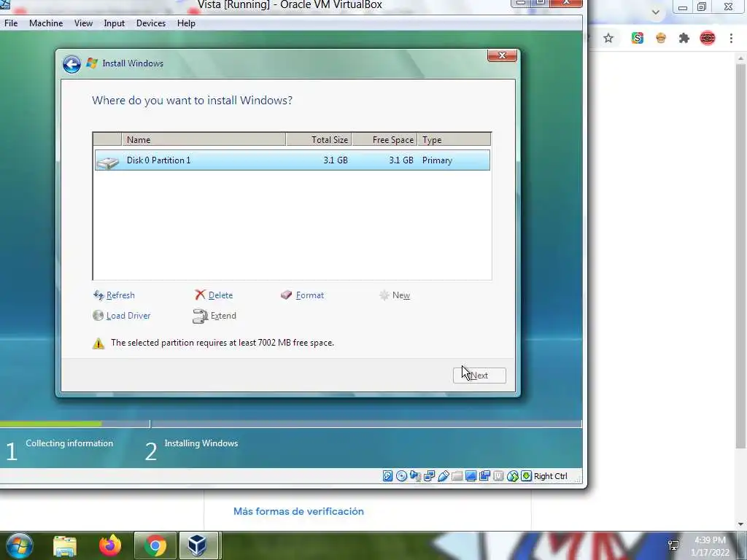
Task: Click the Next button in installer
Action: point(479,376)
